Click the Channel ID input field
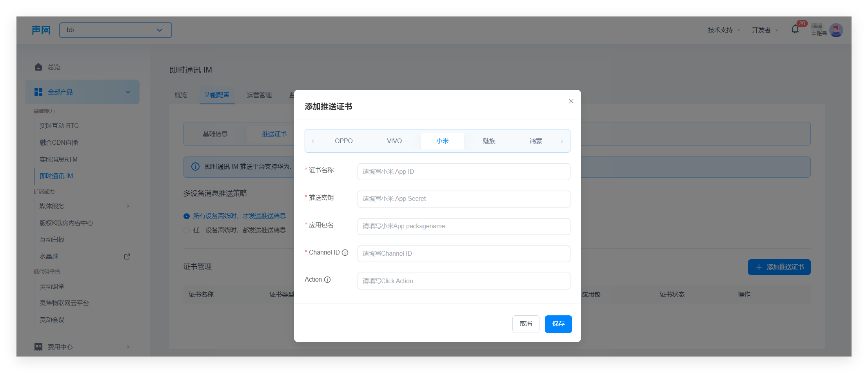868x373 pixels. point(464,254)
